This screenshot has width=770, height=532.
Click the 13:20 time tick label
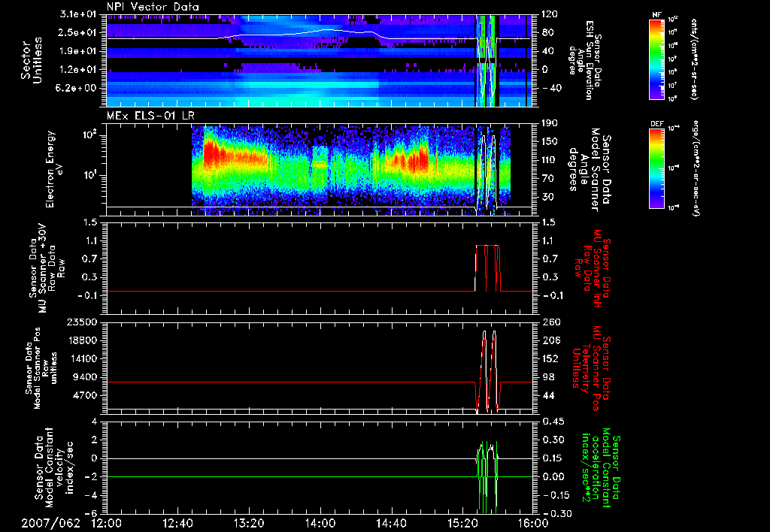pyautogui.click(x=249, y=523)
